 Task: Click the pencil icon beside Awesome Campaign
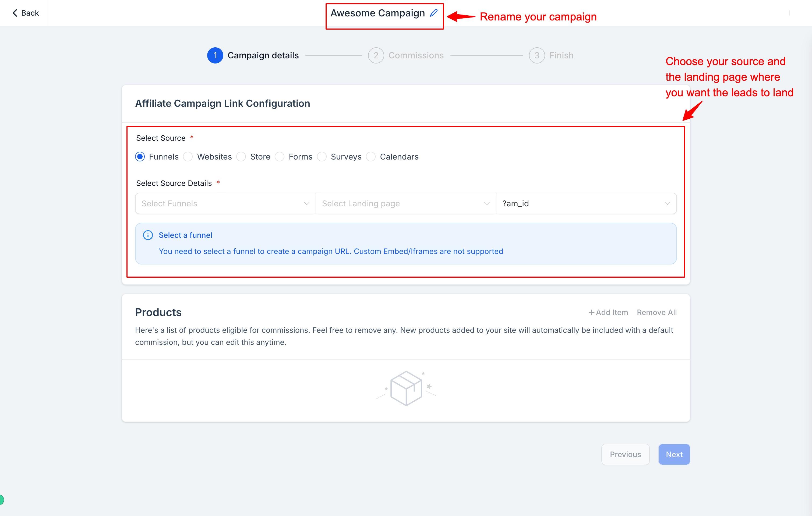(x=434, y=13)
